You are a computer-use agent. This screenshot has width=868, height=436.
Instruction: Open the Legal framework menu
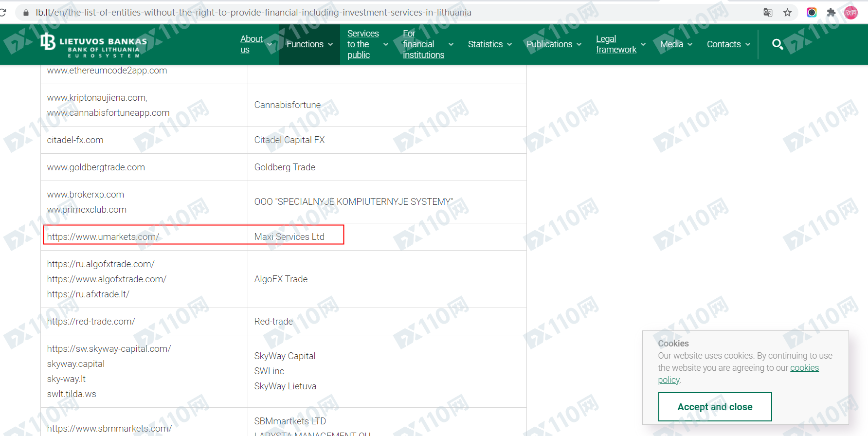point(616,44)
